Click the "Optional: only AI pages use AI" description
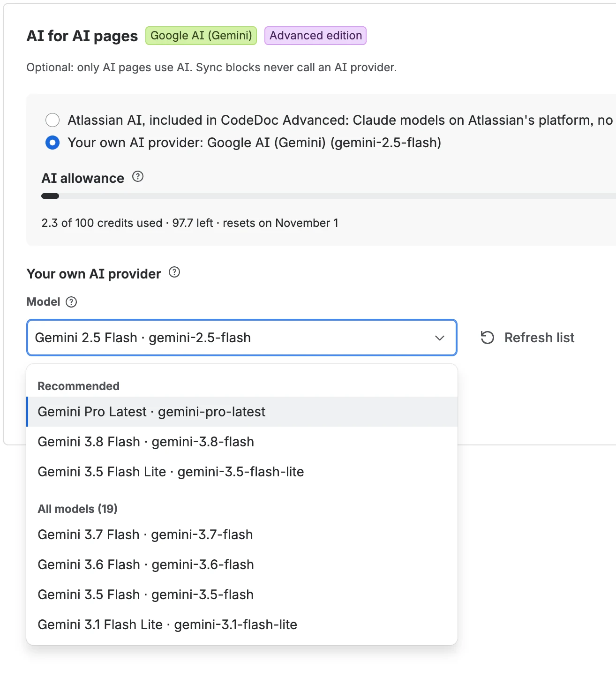 pyautogui.click(x=211, y=68)
